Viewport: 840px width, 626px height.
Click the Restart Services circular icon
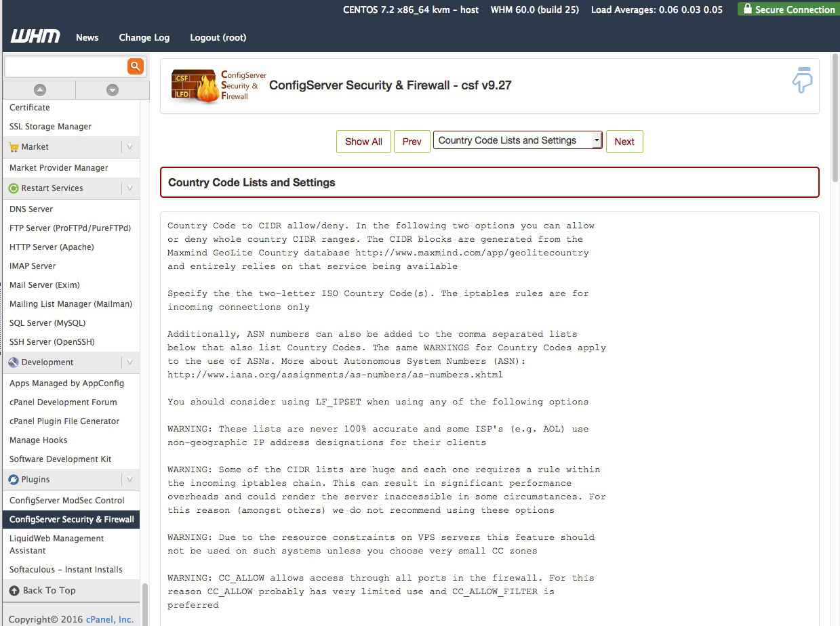click(14, 188)
